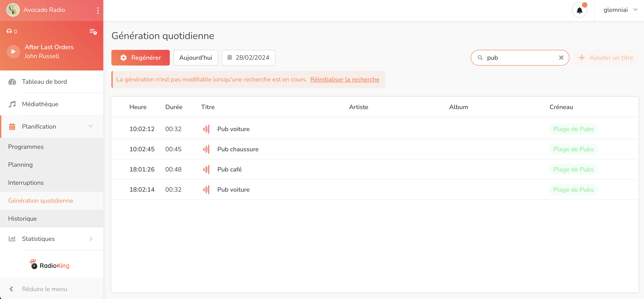Collapse the Planification submenu chevron
644x299 pixels.
(x=91, y=126)
